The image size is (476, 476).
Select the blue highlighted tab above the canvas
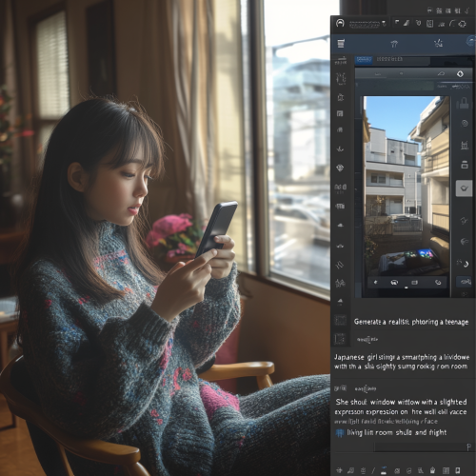[x=364, y=60]
